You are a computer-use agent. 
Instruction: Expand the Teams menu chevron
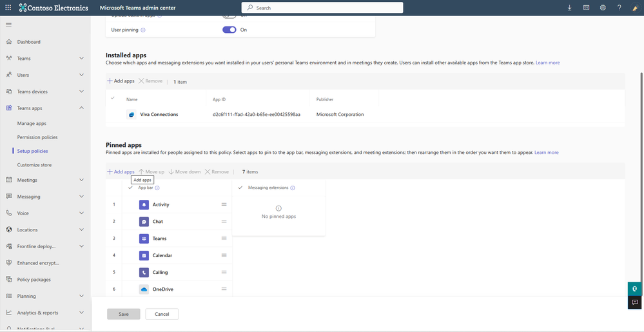point(81,59)
